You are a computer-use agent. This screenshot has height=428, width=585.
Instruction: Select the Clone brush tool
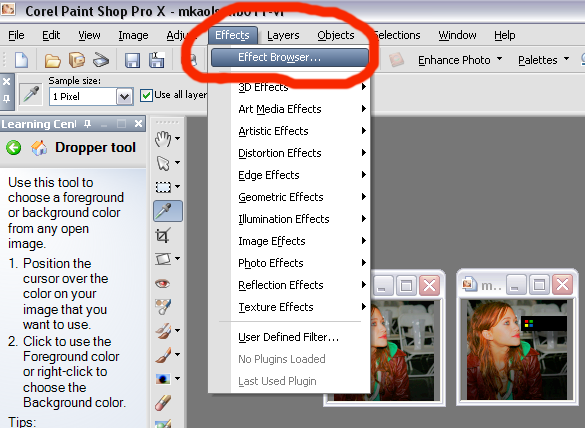[x=163, y=331]
